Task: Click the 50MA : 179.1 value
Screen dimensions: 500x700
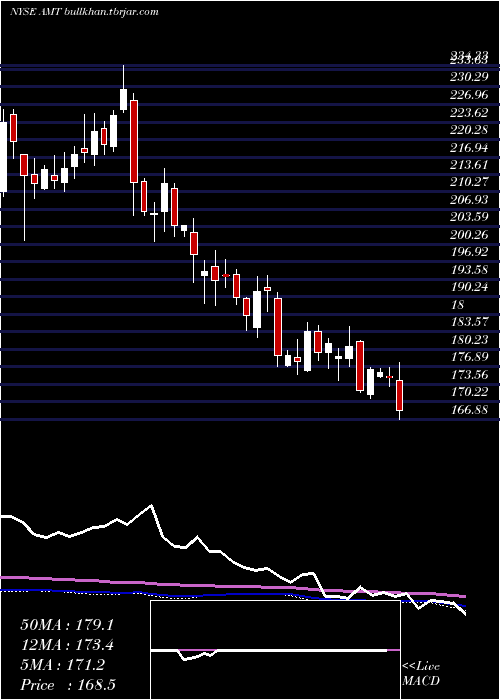Action: coord(67,625)
